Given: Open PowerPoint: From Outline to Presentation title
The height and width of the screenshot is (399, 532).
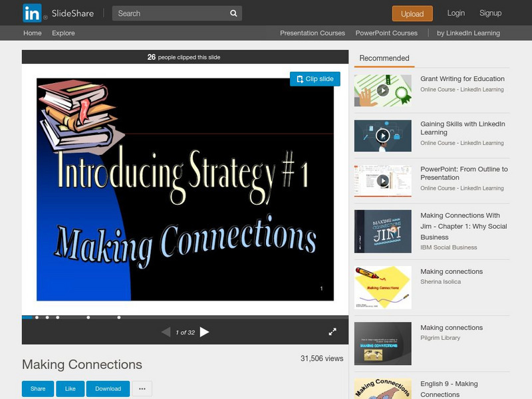Looking at the screenshot, I should tap(464, 174).
